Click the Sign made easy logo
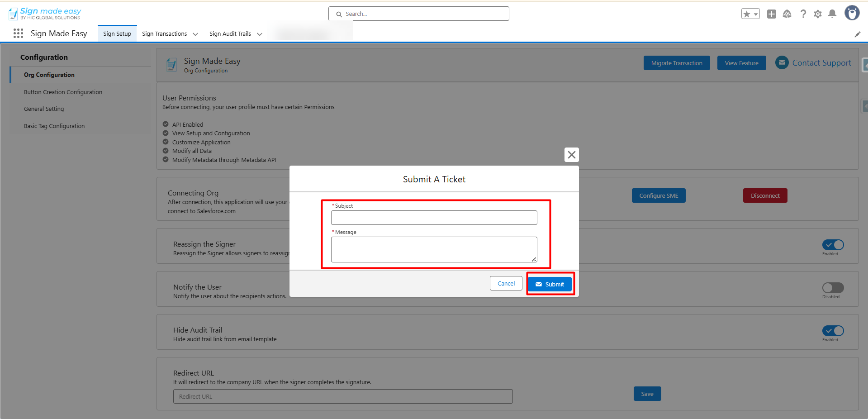Image resolution: width=868 pixels, height=419 pixels. coord(45,14)
